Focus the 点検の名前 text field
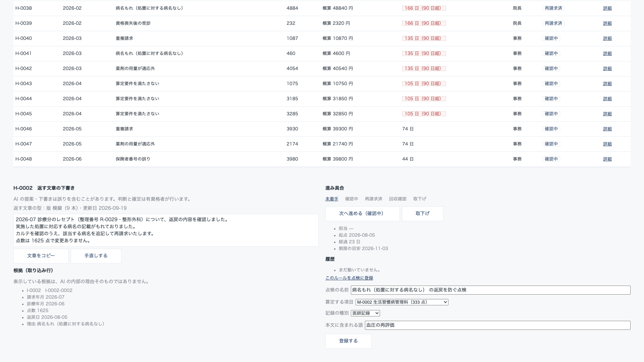This screenshot has width=644, height=362. [490, 290]
